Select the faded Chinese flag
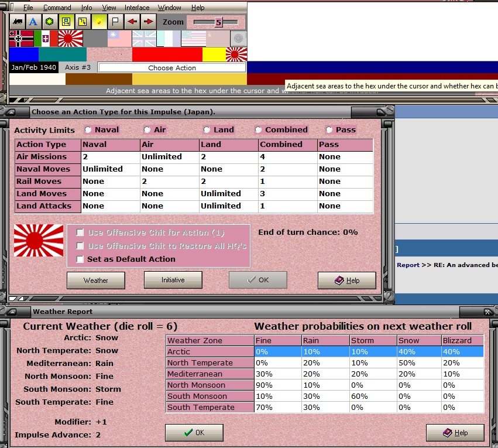498x448 pixels. tap(119, 39)
